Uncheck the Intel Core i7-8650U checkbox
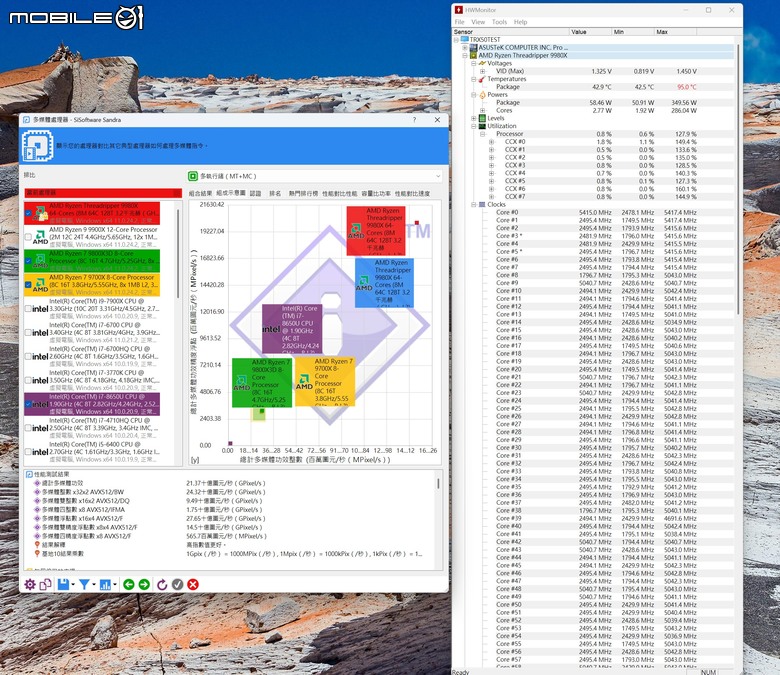The image size is (780, 675). click(28, 404)
